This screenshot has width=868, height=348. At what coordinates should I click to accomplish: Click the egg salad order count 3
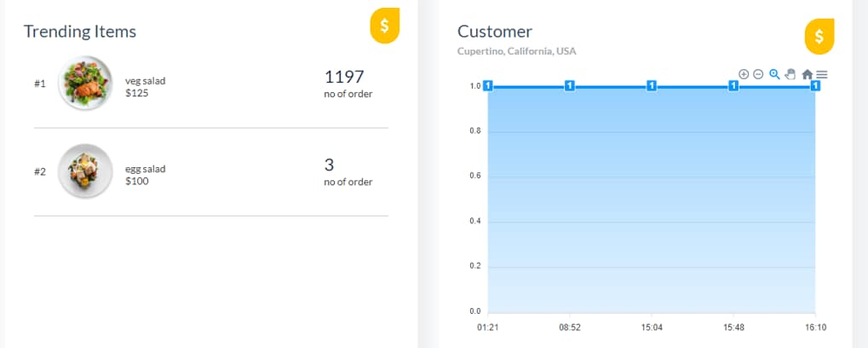coord(329,165)
